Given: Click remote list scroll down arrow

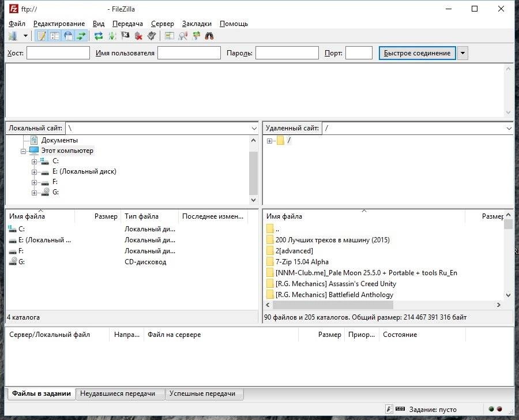Looking at the screenshot, I should click(x=509, y=295).
